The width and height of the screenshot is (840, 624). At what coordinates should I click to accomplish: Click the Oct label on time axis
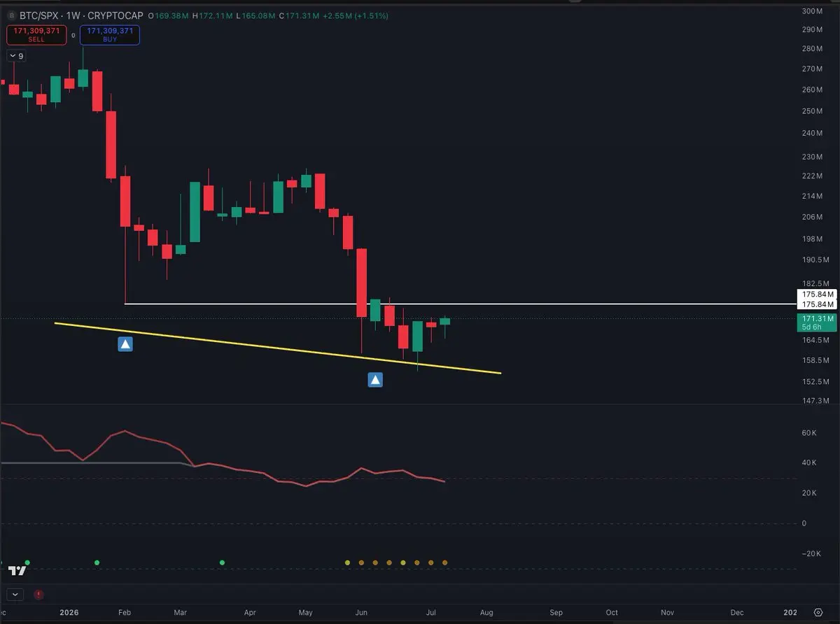(612, 612)
